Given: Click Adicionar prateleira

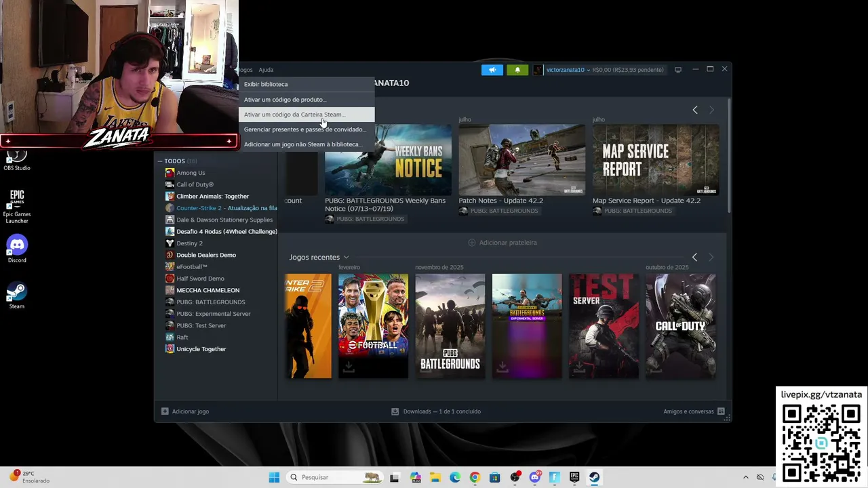Looking at the screenshot, I should [x=502, y=243].
